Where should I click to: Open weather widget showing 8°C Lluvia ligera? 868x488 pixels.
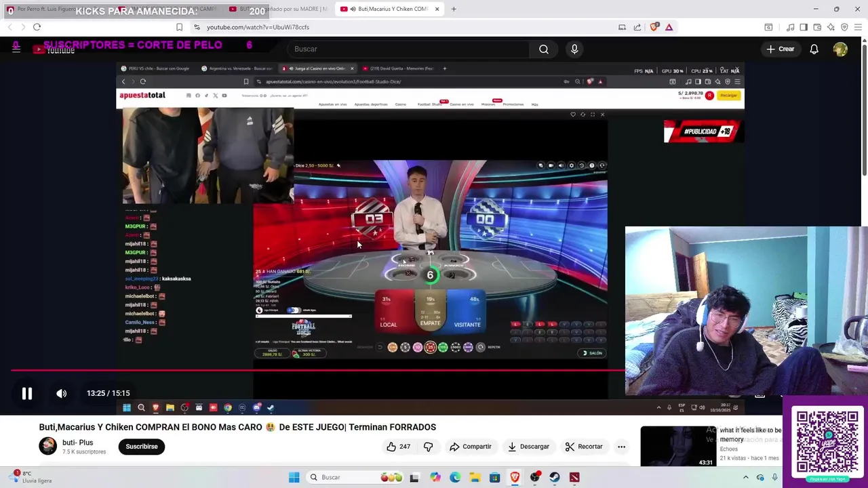pyautogui.click(x=31, y=477)
